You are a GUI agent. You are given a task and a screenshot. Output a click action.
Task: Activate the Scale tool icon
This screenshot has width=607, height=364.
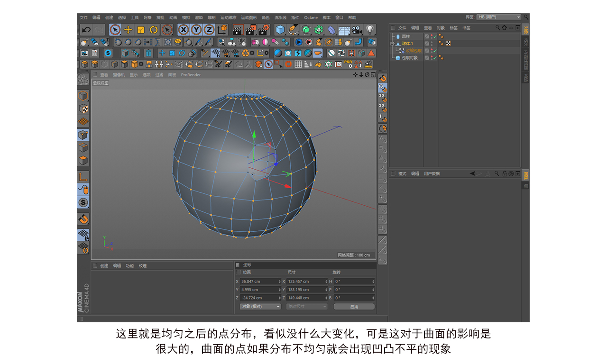(141, 29)
